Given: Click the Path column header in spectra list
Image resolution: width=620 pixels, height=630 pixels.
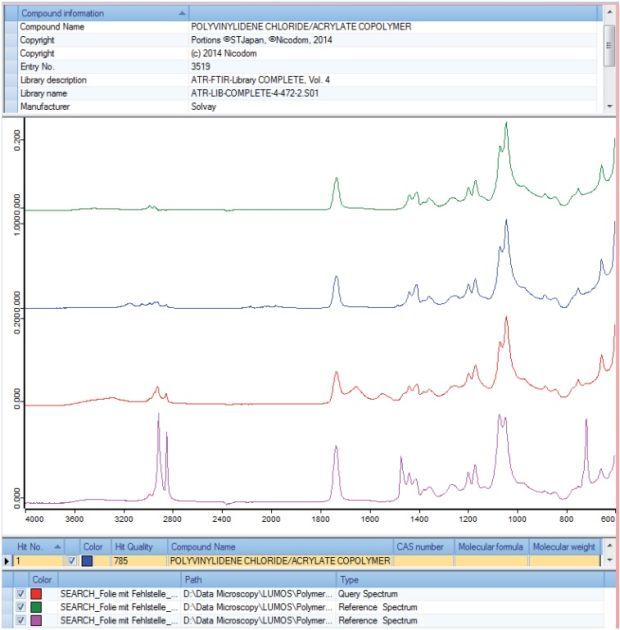Looking at the screenshot, I should (196, 579).
